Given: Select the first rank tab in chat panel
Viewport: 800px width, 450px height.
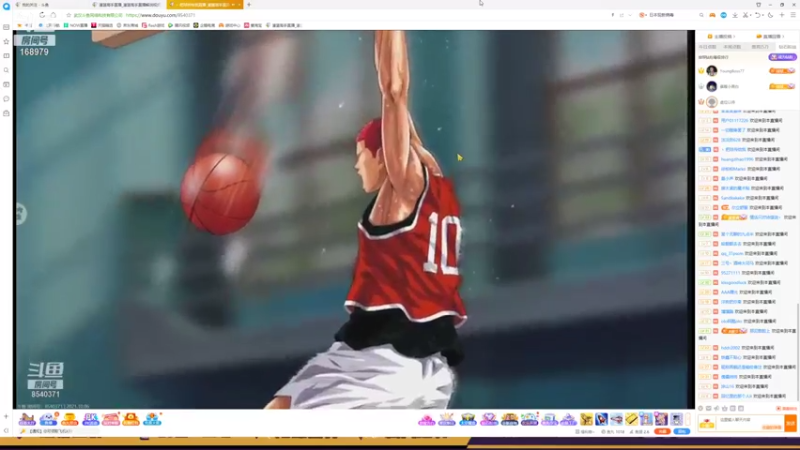Looking at the screenshot, I should pyautogui.click(x=708, y=46).
